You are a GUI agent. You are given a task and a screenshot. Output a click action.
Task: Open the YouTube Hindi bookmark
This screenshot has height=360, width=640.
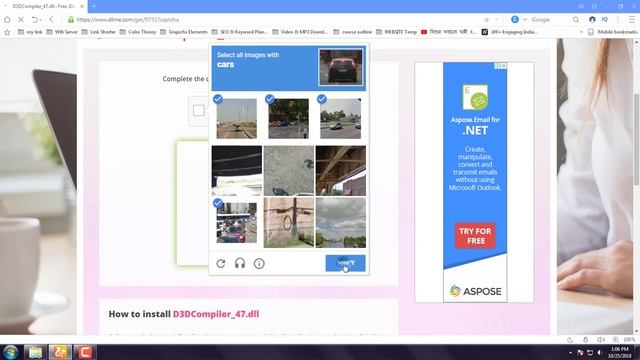click(448, 32)
